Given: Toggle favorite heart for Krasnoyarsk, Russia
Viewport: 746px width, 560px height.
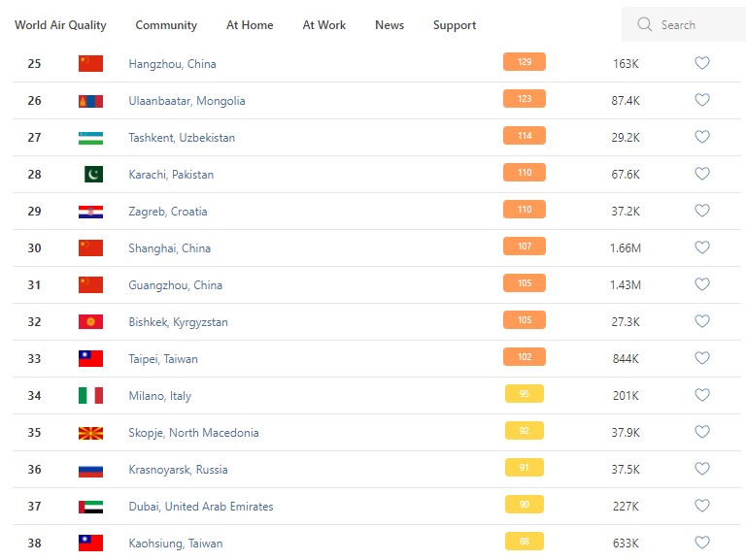Looking at the screenshot, I should 702,470.
